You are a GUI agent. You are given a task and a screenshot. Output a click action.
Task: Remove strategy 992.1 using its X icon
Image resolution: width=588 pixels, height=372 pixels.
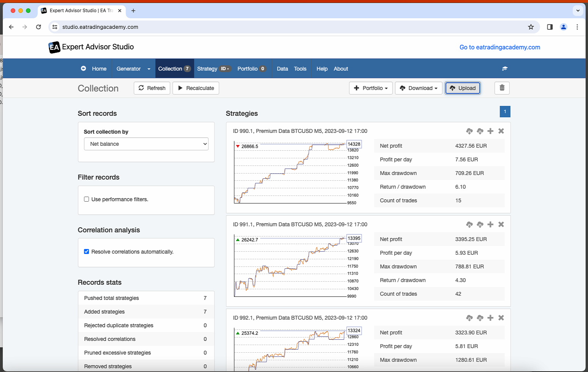(x=501, y=318)
